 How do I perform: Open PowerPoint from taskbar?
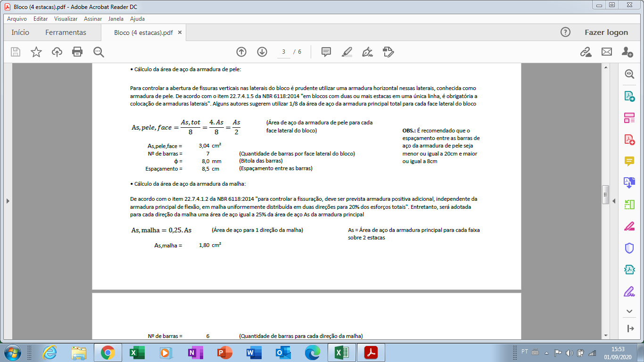[224, 353]
